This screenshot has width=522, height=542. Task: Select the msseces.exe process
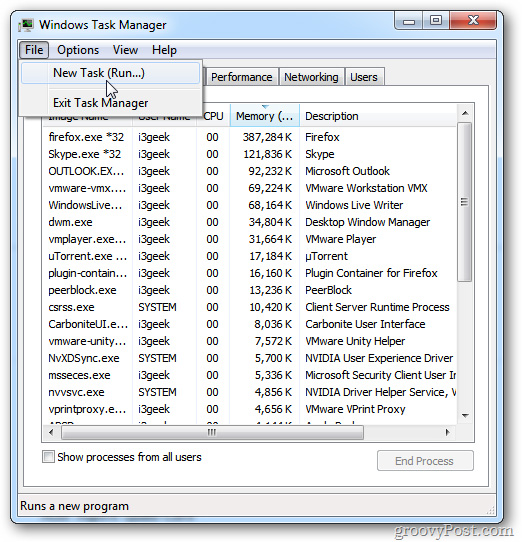pyautogui.click(x=250, y=375)
